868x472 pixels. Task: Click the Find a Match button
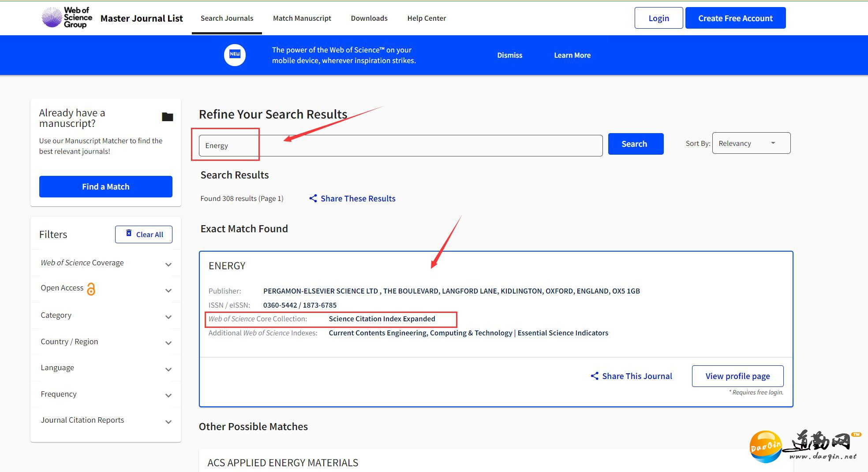(106, 186)
